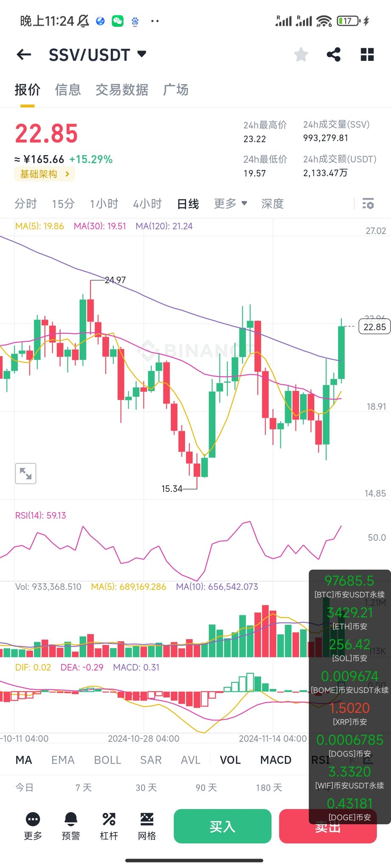This screenshot has height=868, width=391.
Task: Tap the MA(30): 19.51 legend
Action: click(100, 226)
